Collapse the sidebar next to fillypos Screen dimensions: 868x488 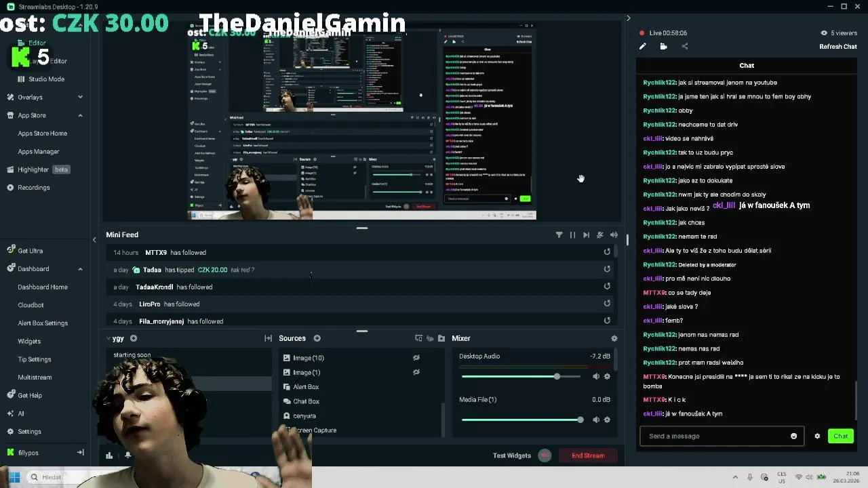(x=80, y=453)
